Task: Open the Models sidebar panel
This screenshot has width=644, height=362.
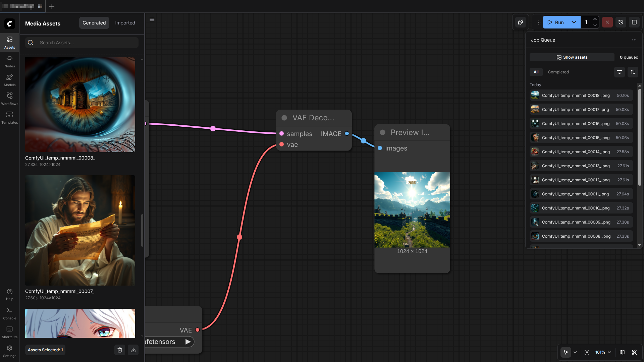Action: click(x=9, y=80)
